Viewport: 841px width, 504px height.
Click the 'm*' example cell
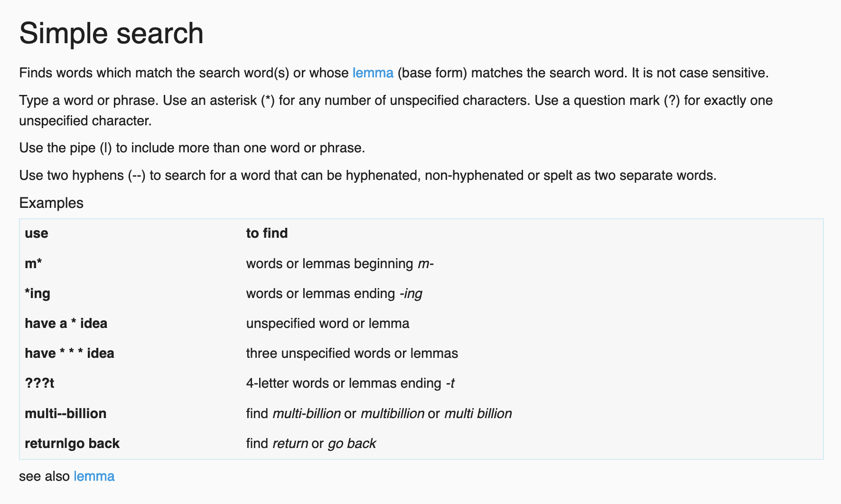click(33, 263)
